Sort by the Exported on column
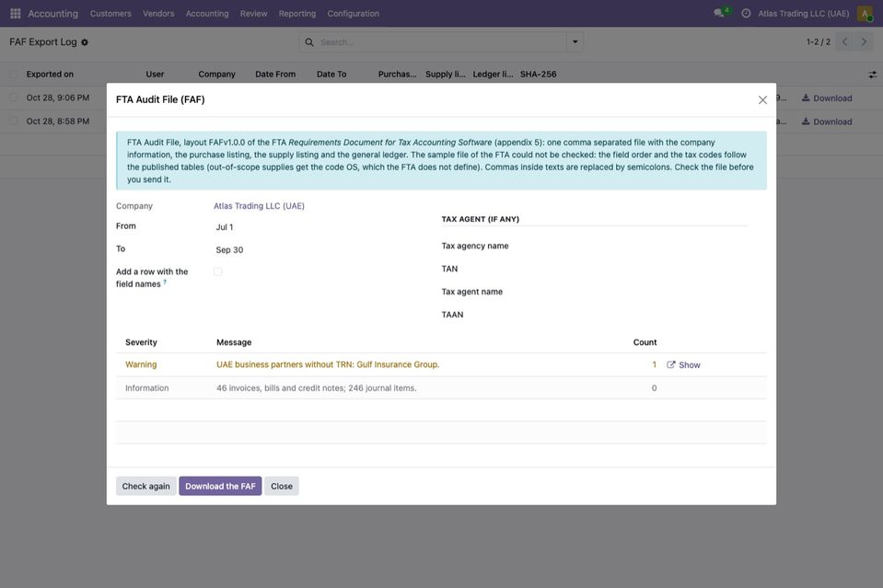This screenshot has height=588, width=883. [x=50, y=75]
